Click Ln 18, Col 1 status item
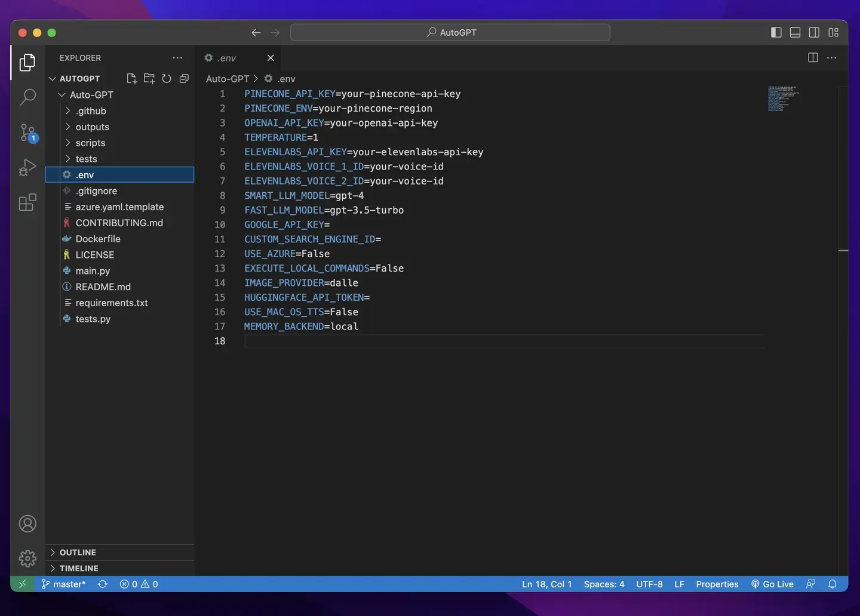Image resolution: width=860 pixels, height=616 pixels. (x=546, y=584)
